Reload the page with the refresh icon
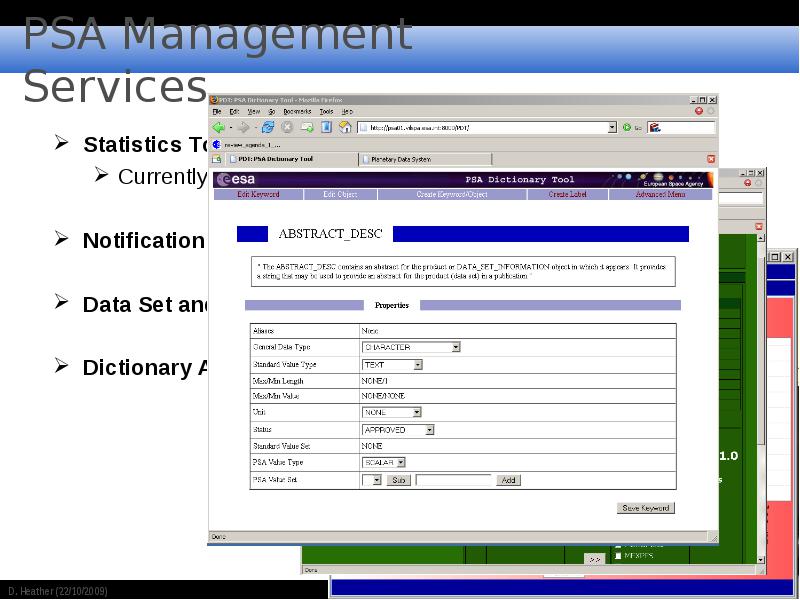Viewport: 800px width, 600px height. [268, 128]
